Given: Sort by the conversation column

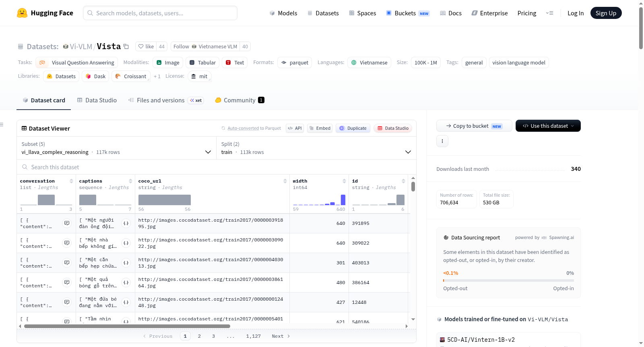Looking at the screenshot, I should coord(71,181).
